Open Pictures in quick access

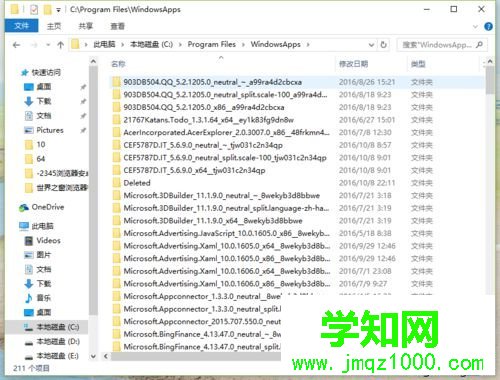50,130
